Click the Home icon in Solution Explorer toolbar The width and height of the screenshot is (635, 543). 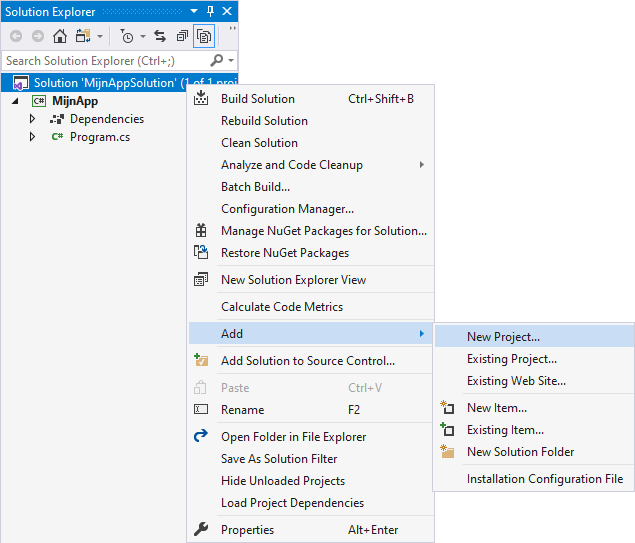coord(59,36)
